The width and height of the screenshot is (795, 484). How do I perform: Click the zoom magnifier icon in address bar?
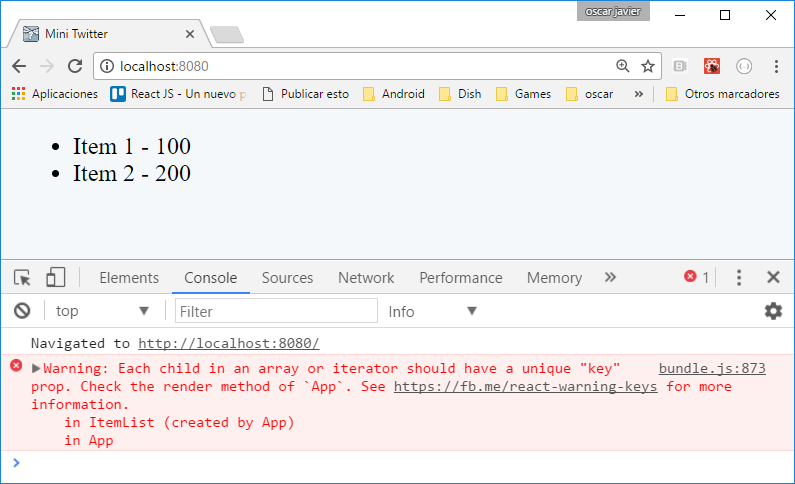(623, 66)
